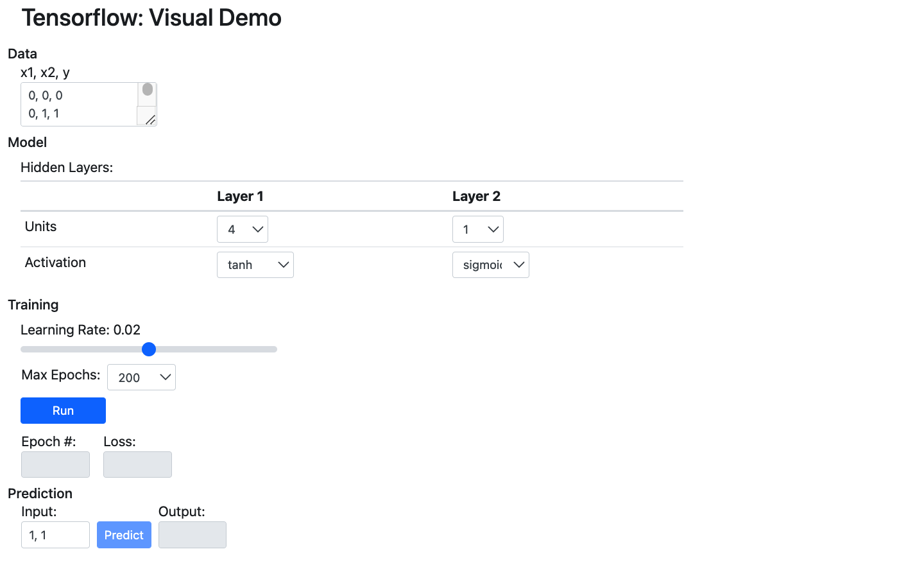
Task: Open the Layer 1 tanh activation dropdown
Action: [x=255, y=265]
